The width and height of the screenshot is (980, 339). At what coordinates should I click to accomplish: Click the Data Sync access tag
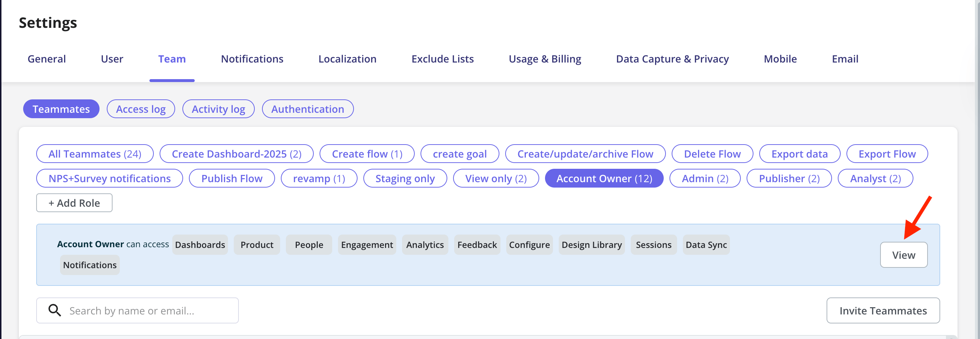click(706, 244)
